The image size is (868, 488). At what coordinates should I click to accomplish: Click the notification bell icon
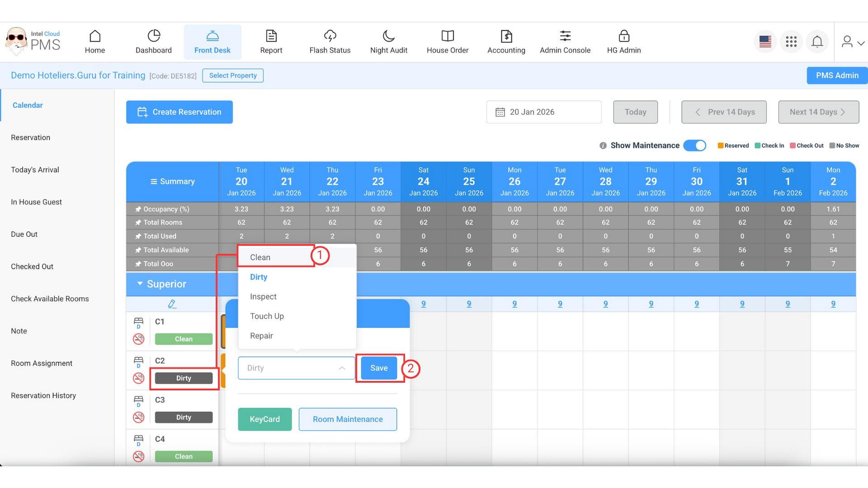coord(817,42)
